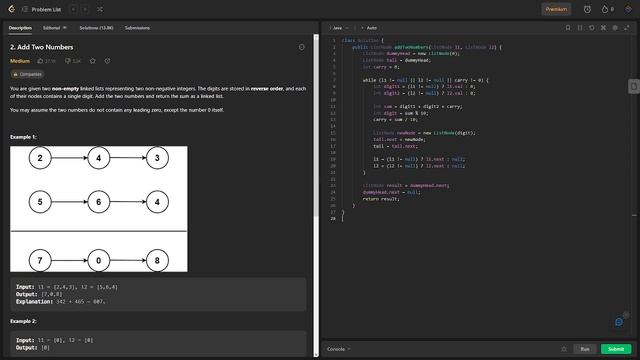
Task: Run the code
Action: (585, 349)
